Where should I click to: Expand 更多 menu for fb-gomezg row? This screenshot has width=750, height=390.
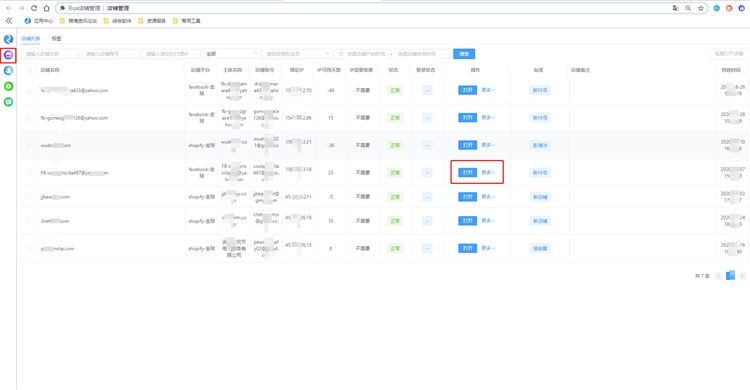pyautogui.click(x=488, y=117)
